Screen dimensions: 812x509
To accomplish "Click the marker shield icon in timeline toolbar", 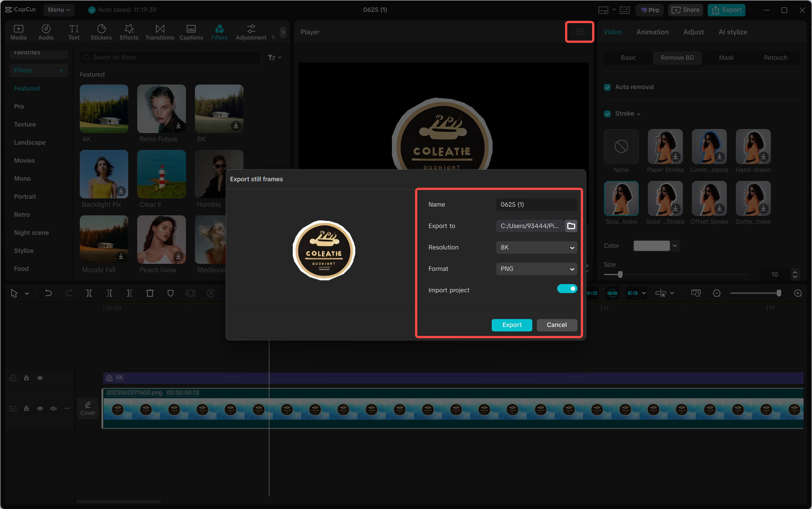I will (170, 293).
